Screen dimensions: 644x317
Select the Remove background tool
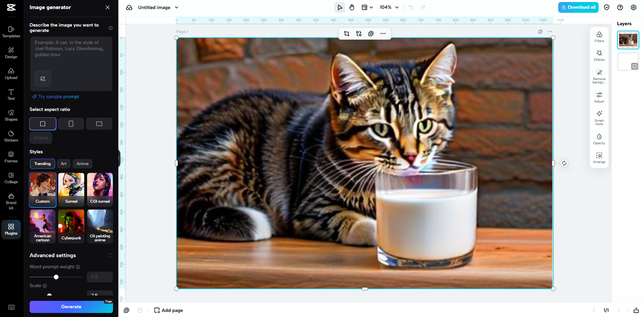click(x=599, y=75)
